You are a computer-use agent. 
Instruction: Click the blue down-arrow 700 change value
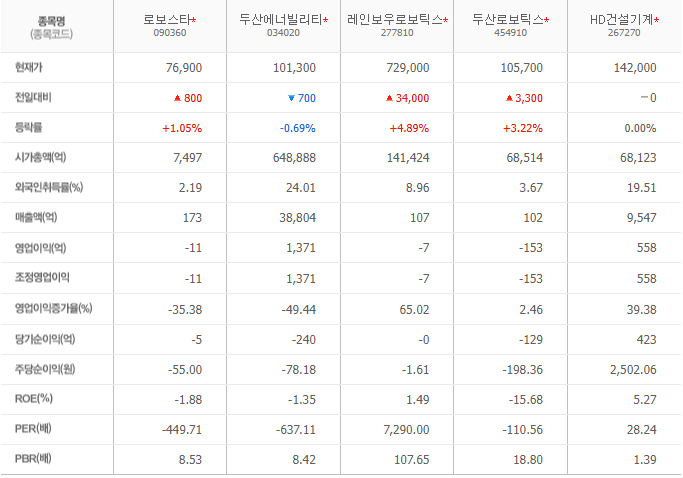[302, 98]
